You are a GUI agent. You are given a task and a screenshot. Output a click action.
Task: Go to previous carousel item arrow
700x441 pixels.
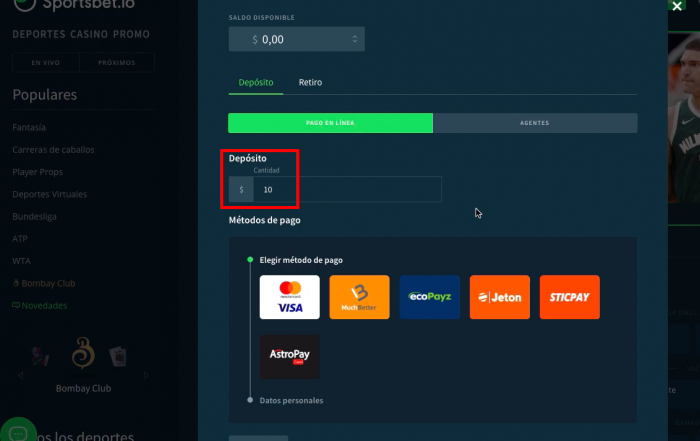tap(21, 376)
